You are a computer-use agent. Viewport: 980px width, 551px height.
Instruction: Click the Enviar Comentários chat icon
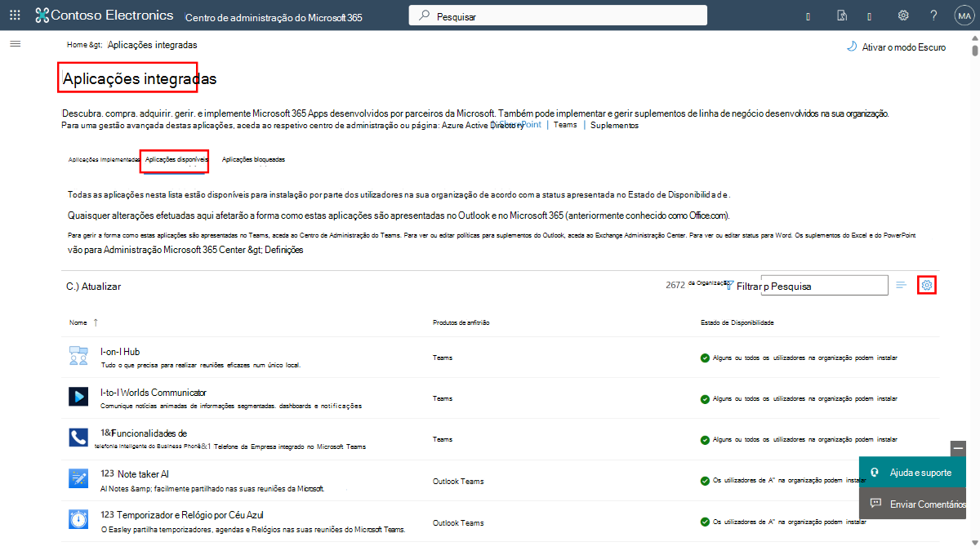point(875,504)
